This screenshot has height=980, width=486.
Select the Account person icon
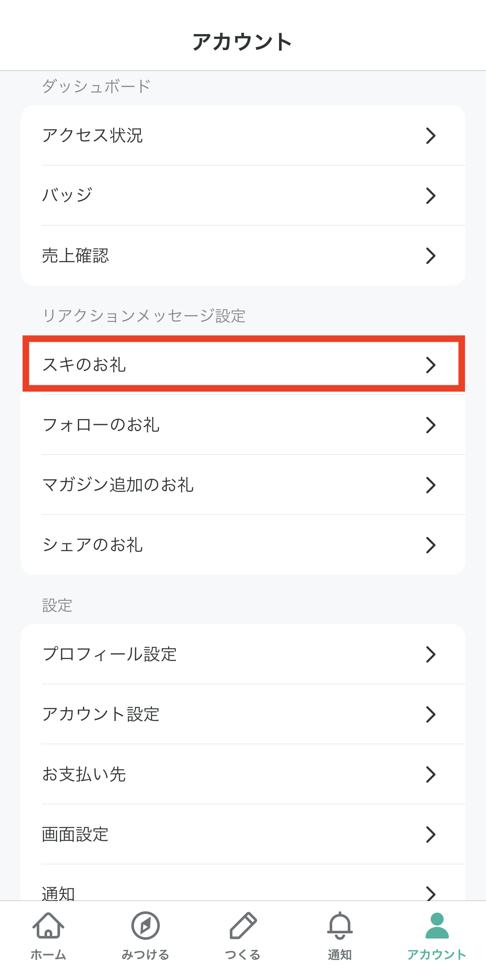437,926
